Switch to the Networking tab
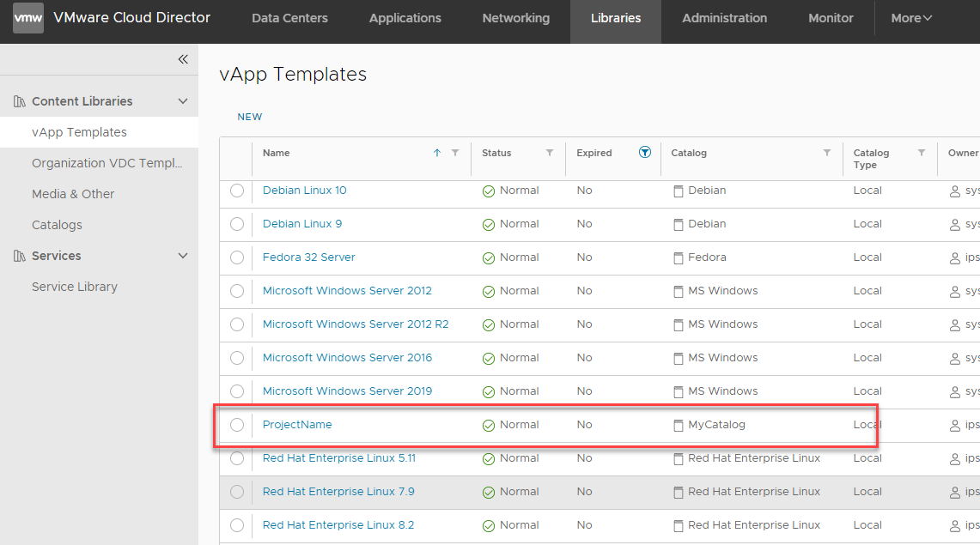980x545 pixels. click(516, 18)
